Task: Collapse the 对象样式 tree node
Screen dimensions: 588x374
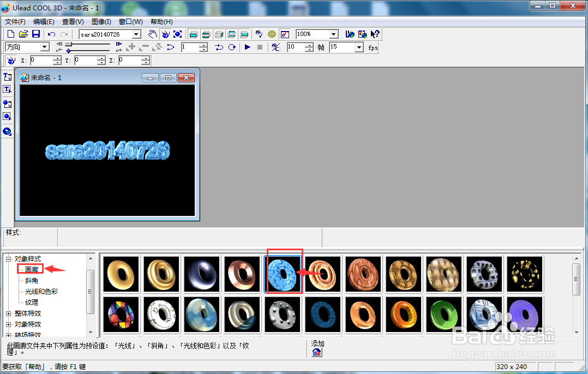Action: (9, 259)
